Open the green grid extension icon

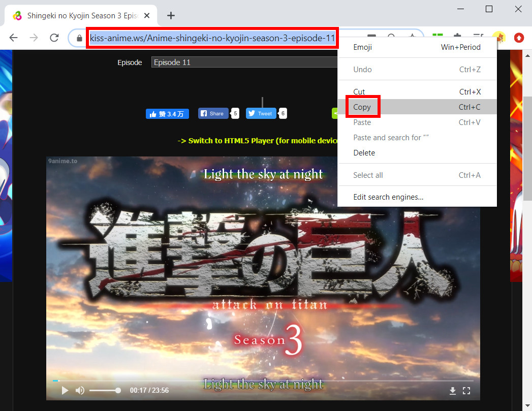point(437,36)
